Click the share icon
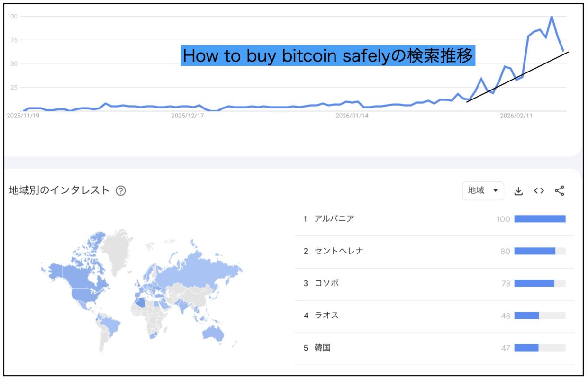Viewport: 588px width, 379px height. (559, 191)
